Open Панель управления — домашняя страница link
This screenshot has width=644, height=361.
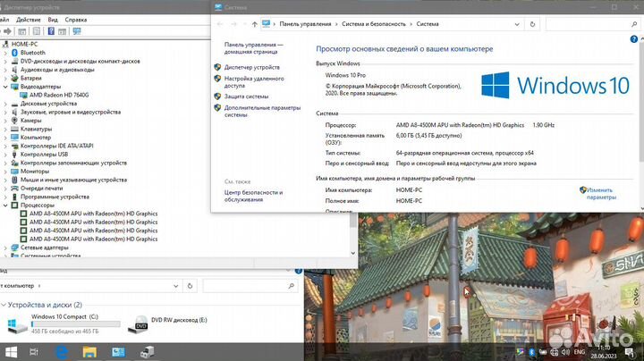pyautogui.click(x=253, y=48)
